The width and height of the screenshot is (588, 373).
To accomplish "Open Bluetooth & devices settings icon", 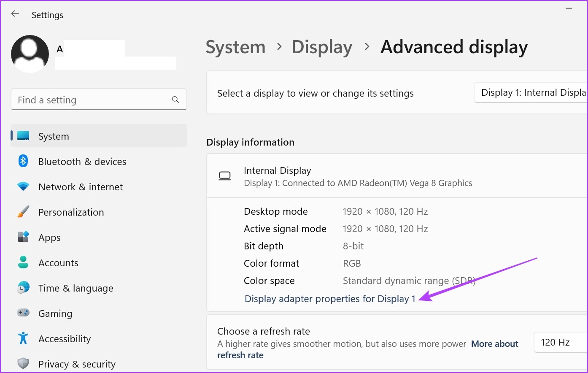I will (x=23, y=161).
